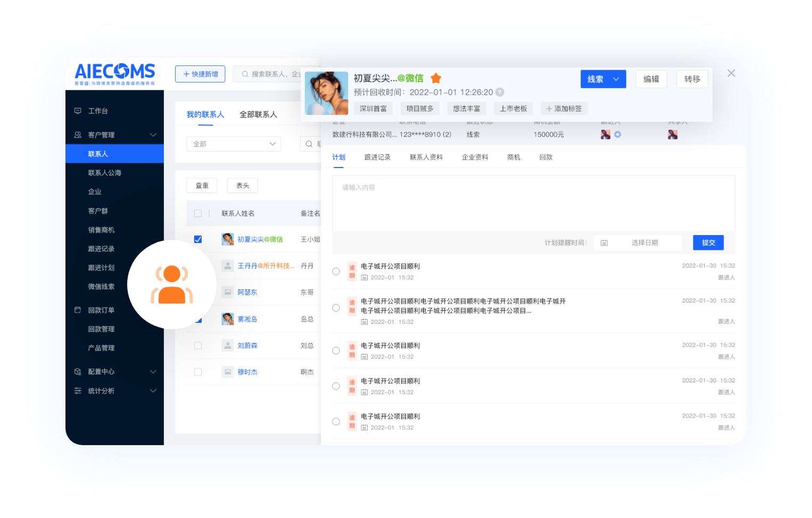
Task: Click the orange favorite star icon
Action: [436, 78]
